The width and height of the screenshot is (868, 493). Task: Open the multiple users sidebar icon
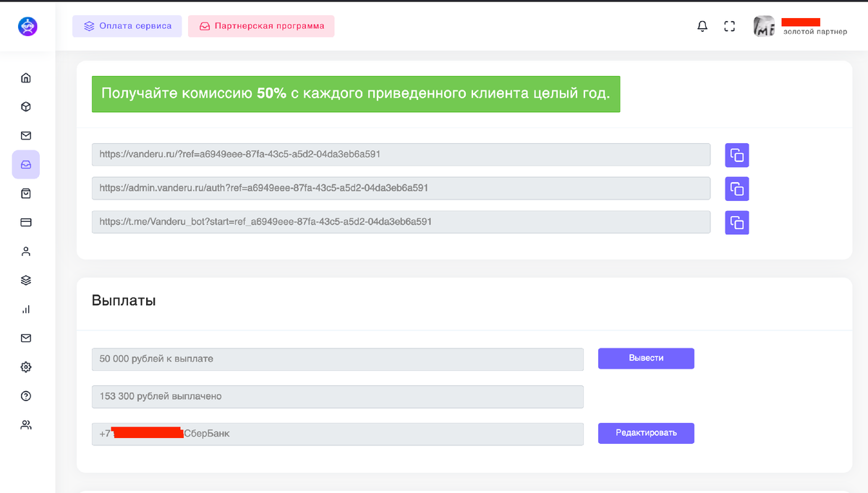(x=26, y=425)
